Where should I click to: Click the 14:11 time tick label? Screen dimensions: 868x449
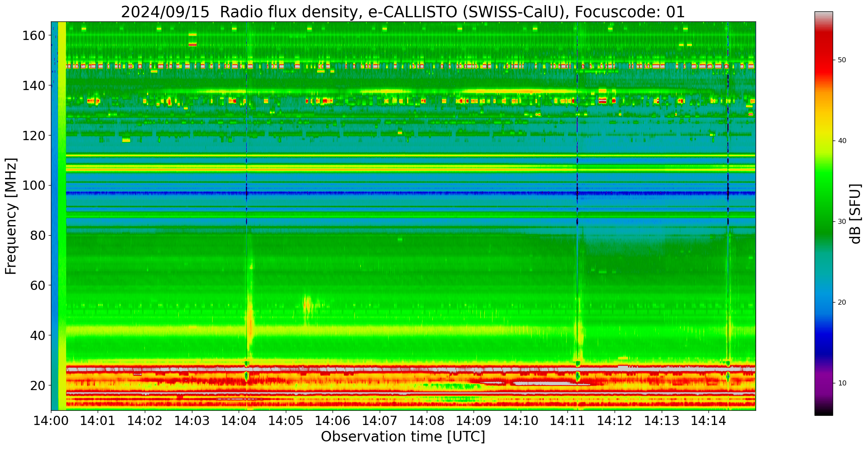(567, 421)
